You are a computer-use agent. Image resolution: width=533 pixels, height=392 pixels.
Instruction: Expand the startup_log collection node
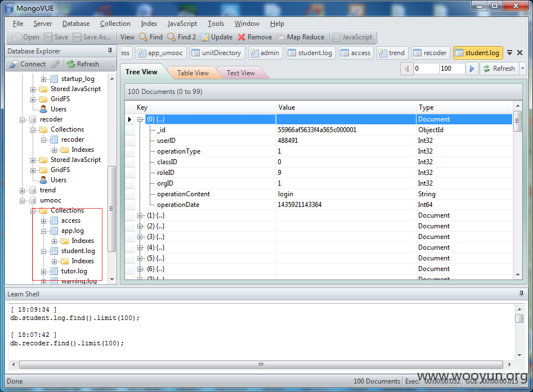[43, 79]
